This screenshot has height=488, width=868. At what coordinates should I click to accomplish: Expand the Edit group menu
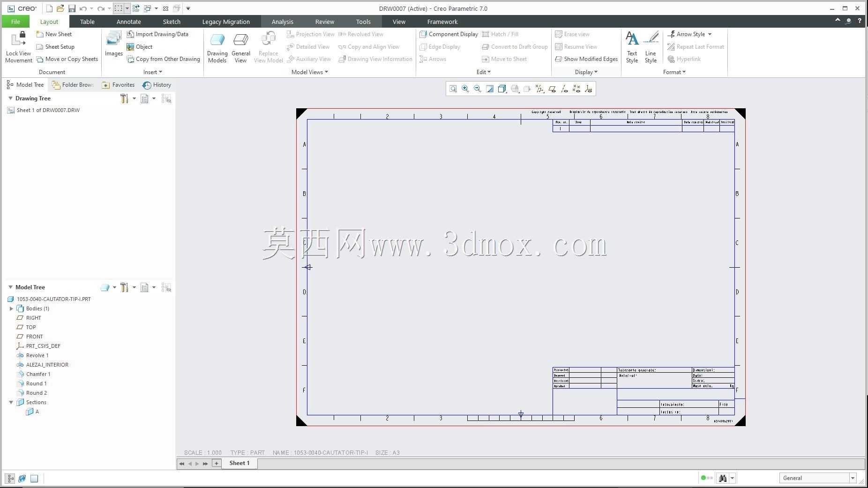[484, 72]
